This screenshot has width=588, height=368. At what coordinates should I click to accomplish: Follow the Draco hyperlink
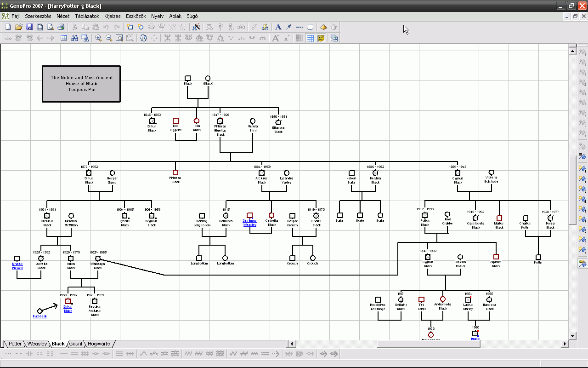pos(475,339)
